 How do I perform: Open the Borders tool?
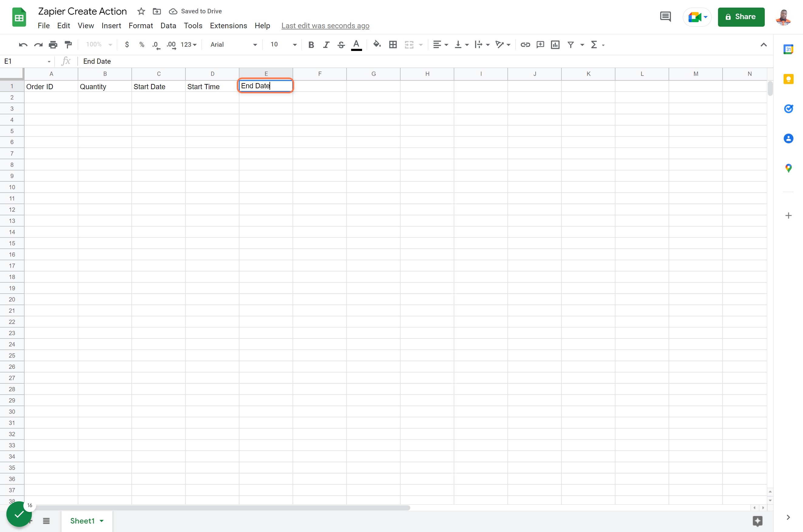click(393, 45)
